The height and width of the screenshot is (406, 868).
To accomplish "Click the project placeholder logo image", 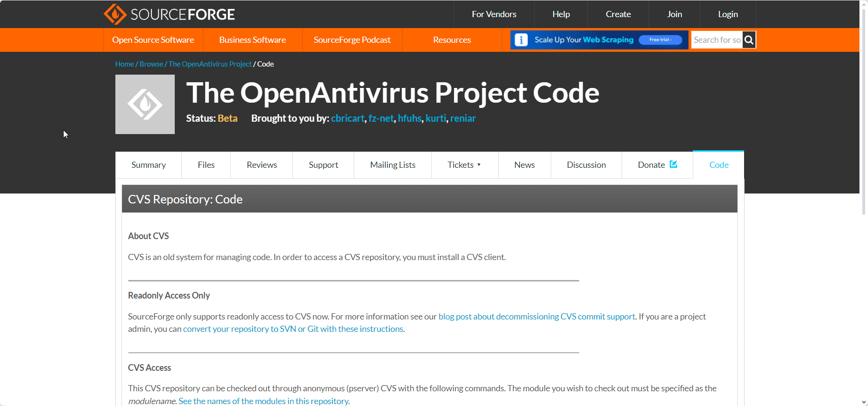I will [145, 104].
